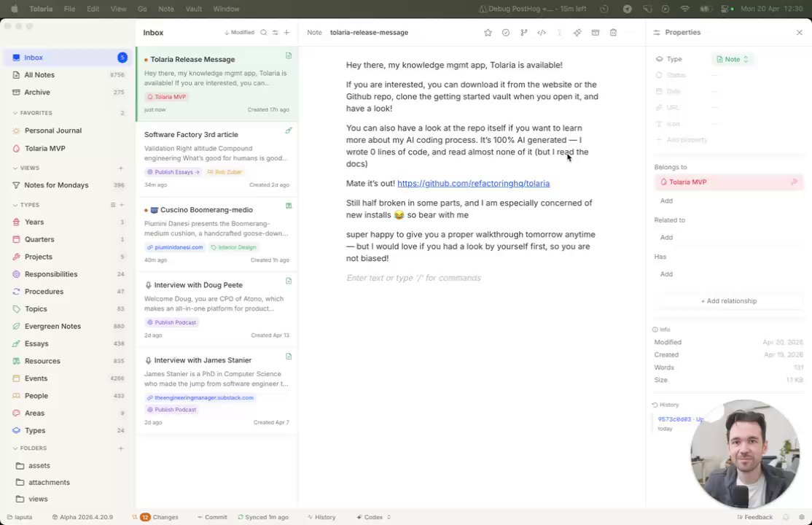Open the Vault menu

click(x=194, y=9)
